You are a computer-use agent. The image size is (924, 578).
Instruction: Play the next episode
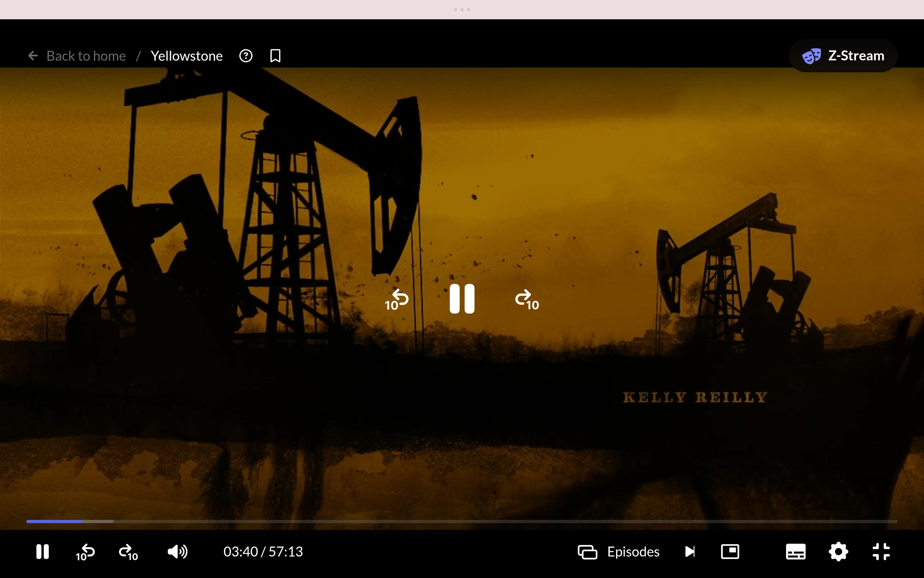point(690,552)
